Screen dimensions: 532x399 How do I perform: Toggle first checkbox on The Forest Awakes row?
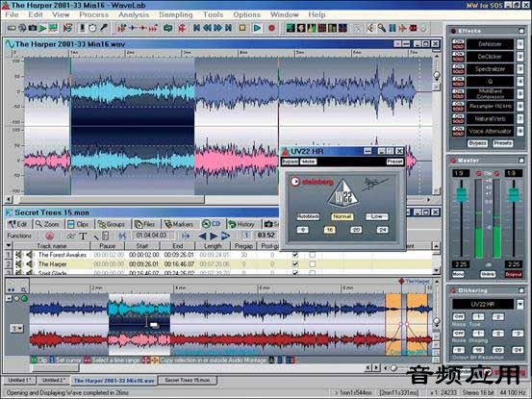click(x=295, y=255)
